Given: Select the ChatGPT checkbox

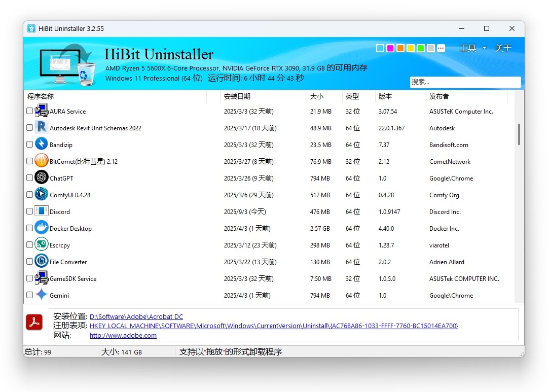Looking at the screenshot, I should (30, 178).
